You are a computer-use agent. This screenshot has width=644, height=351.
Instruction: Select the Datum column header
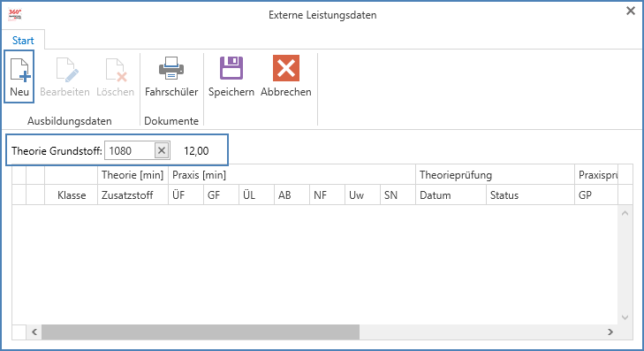coord(451,195)
